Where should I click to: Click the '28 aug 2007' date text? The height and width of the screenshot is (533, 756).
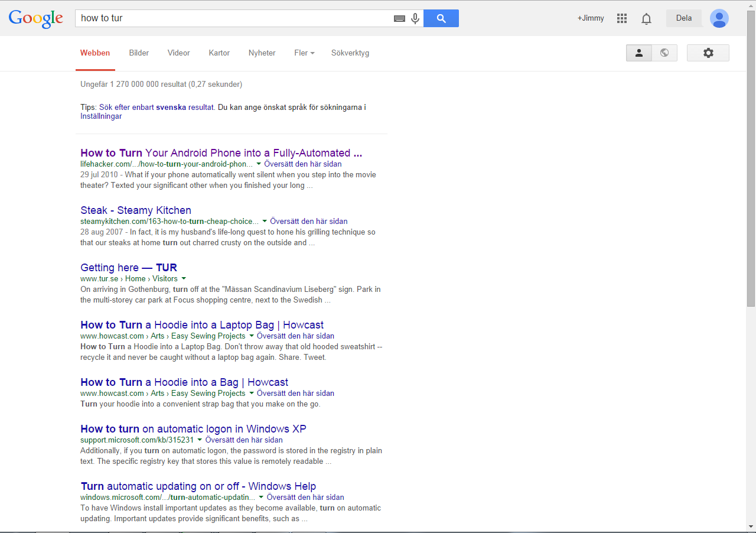click(102, 232)
